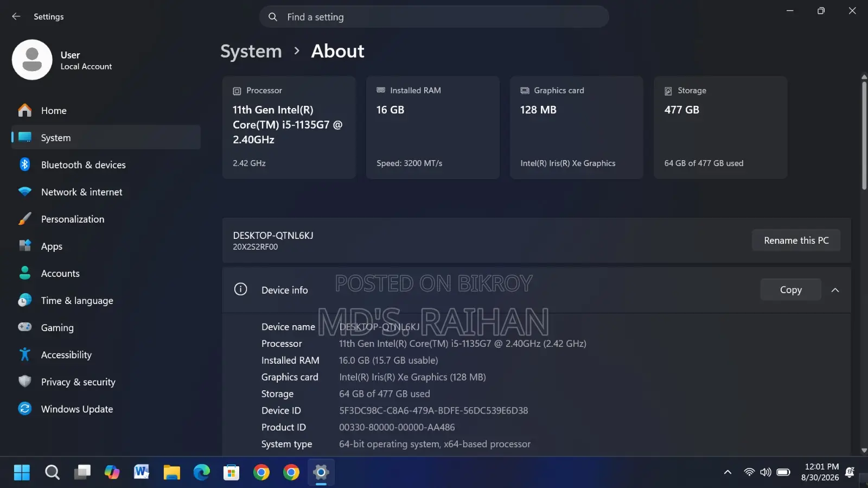The width and height of the screenshot is (868, 488).
Task: Open Windows Update settings
Action: [106, 409]
